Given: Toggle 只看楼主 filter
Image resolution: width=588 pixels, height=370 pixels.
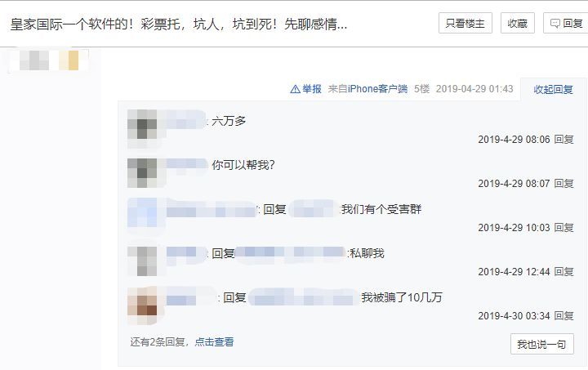Looking at the screenshot, I should (x=465, y=23).
